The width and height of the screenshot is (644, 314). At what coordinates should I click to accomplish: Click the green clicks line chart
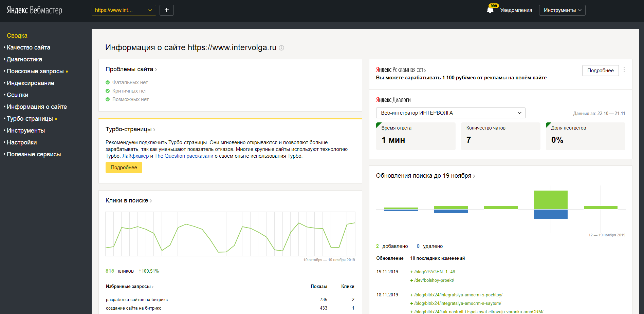pos(230,234)
